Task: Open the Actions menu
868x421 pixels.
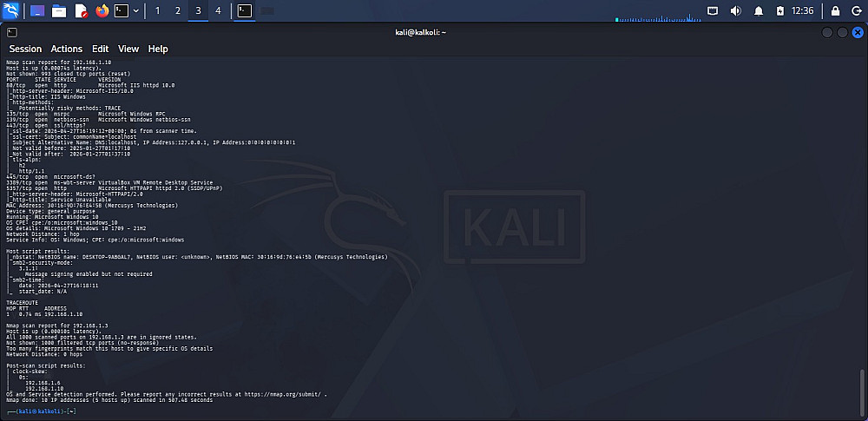Action: point(67,49)
